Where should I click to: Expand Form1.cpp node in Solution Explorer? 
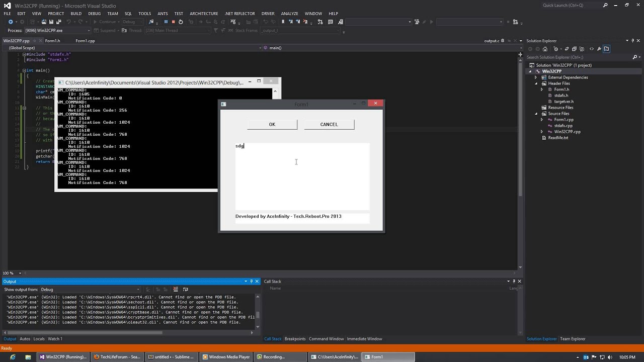pyautogui.click(x=542, y=120)
